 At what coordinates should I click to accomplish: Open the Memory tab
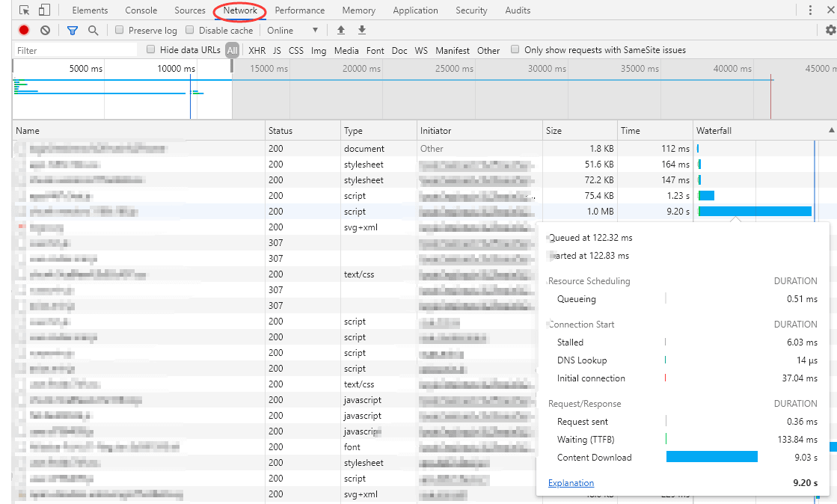[x=359, y=10]
